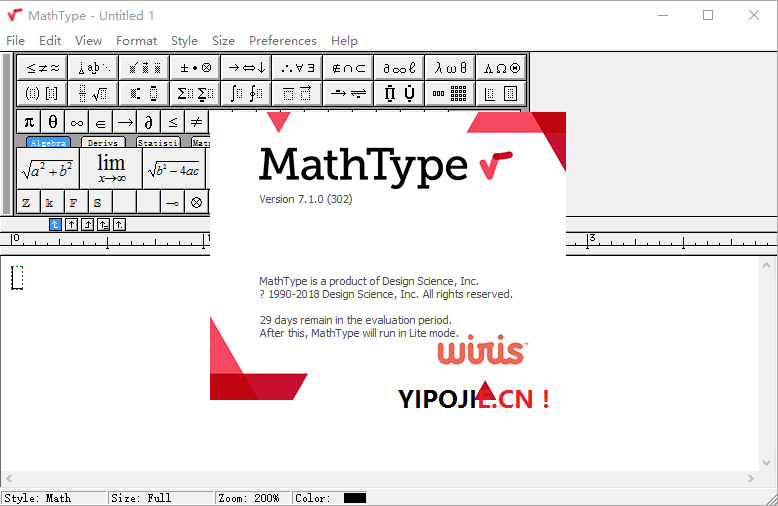Open the spaces and ellipses palette
Image resolution: width=778 pixels, height=506 pixels.
94,68
